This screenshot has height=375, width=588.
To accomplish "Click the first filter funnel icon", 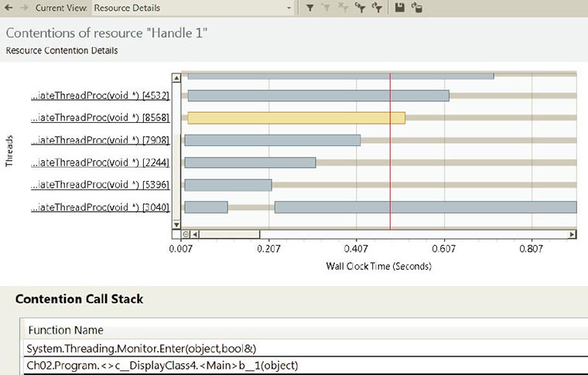I will (309, 8).
